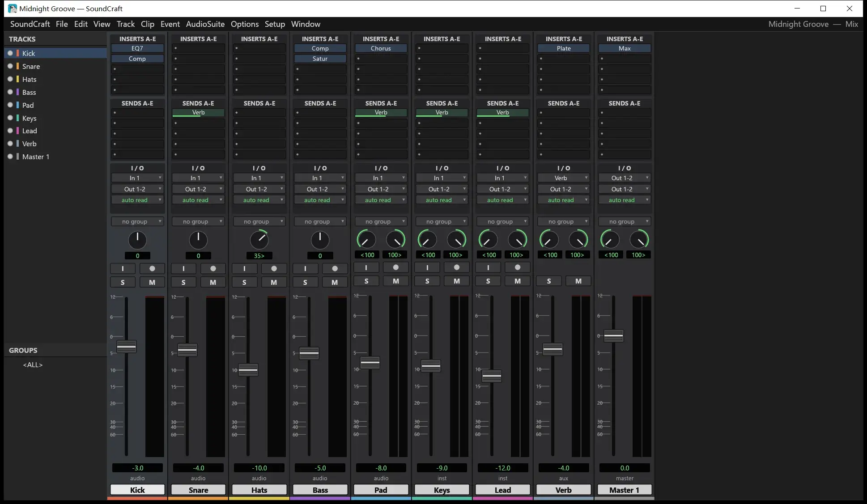
Task: Open the Verb channel input Verb dropdown
Action: coord(564,178)
